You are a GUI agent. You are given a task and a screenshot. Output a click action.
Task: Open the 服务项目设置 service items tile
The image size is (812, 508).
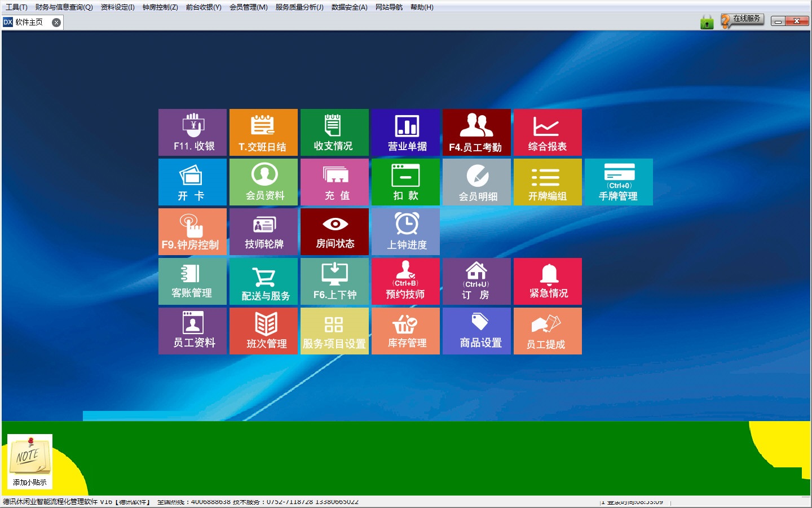[334, 331]
